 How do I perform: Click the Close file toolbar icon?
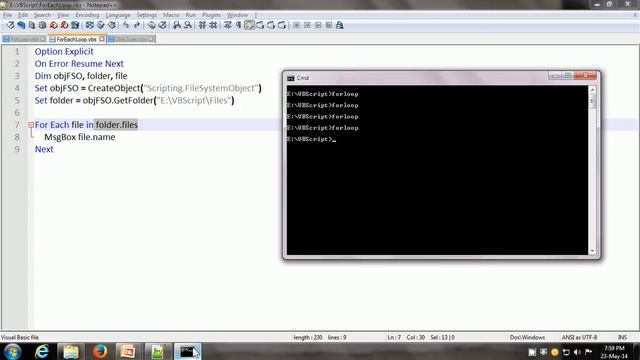pos(53,25)
